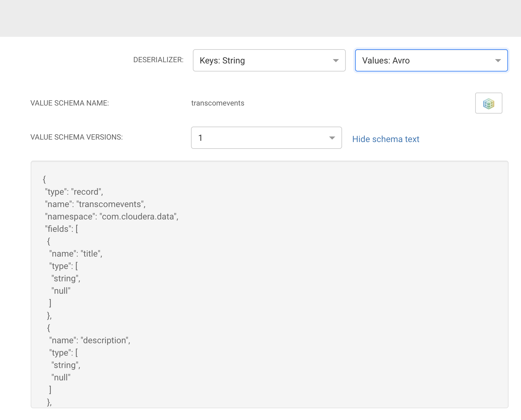Click the "name": "title" field line
The image size is (521, 420).
pyautogui.click(x=76, y=254)
